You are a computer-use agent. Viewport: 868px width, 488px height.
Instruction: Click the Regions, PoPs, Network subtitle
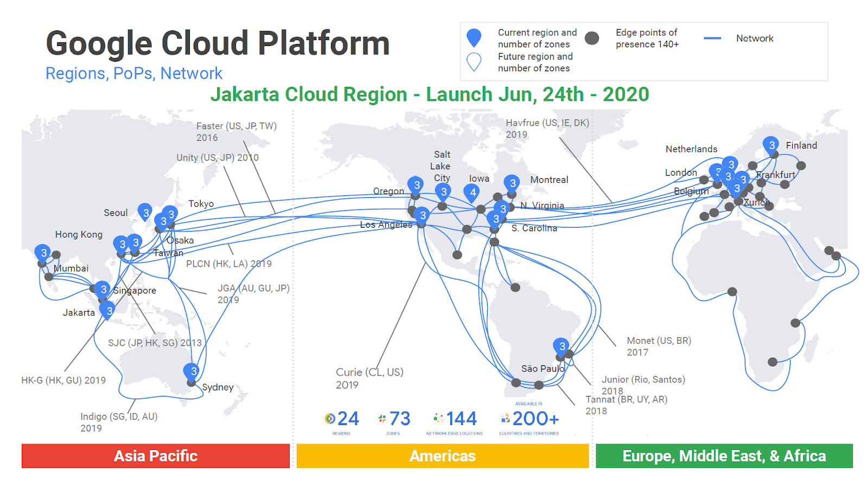click(134, 73)
